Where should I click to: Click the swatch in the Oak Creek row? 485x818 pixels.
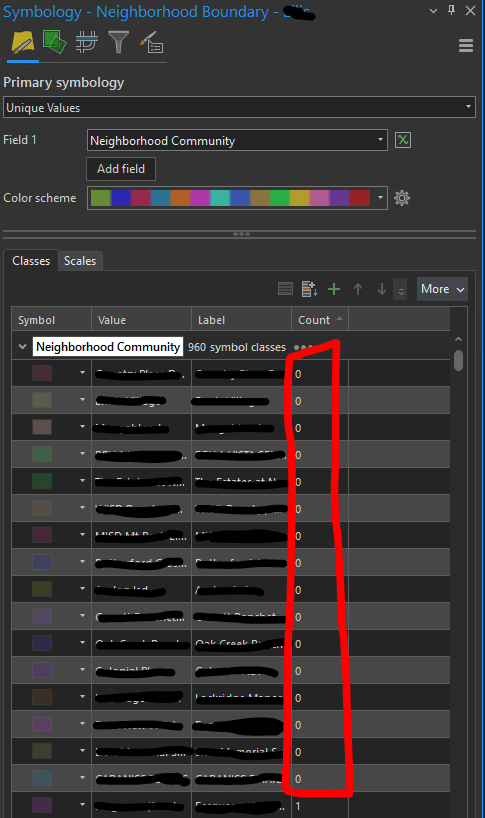tap(42, 643)
